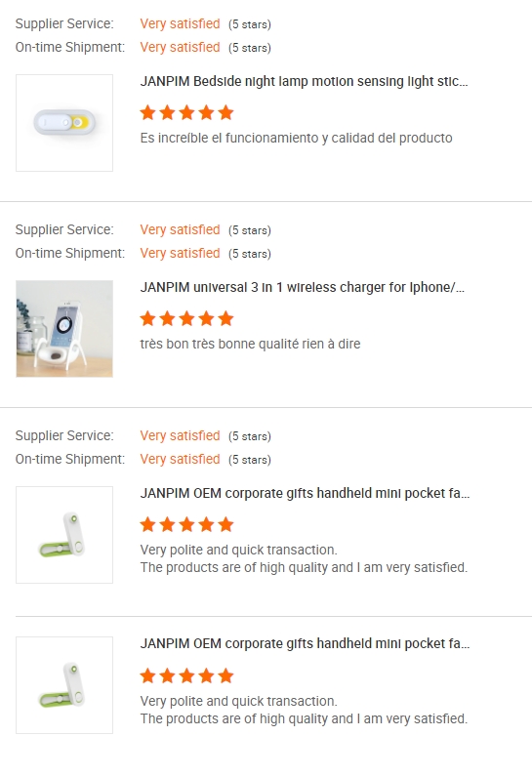Click the star rating under the night lamp
This screenshot has height=777, width=532.
coord(186,112)
